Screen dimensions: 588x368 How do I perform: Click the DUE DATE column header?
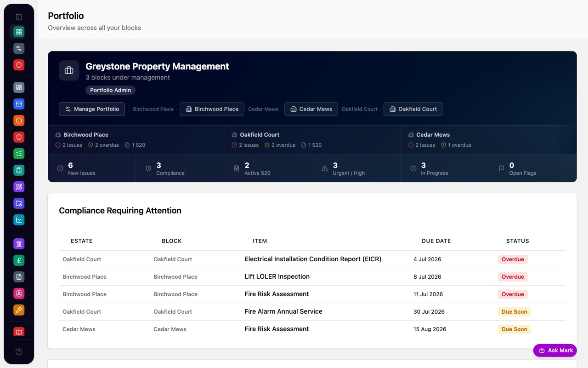(x=436, y=241)
